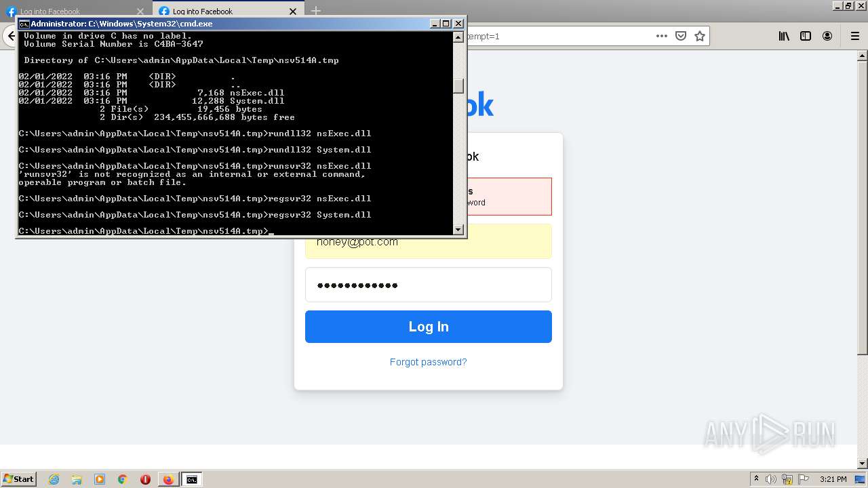Bookmark this page with star icon
This screenshot has height=488, width=868.
coord(700,36)
